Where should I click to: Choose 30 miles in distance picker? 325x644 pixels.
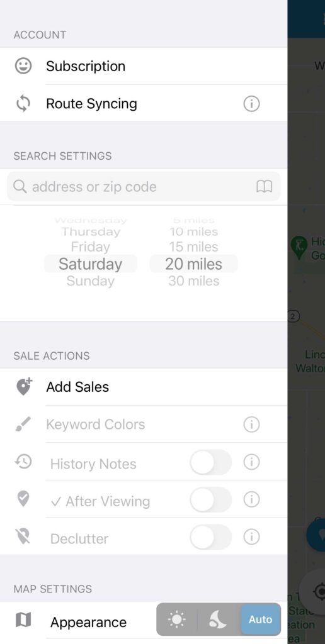(x=194, y=281)
